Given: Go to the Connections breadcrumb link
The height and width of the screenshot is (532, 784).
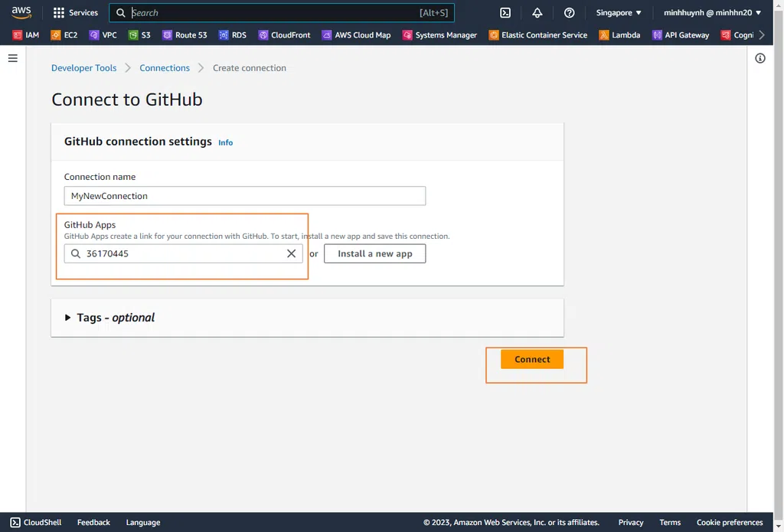Looking at the screenshot, I should (x=165, y=68).
